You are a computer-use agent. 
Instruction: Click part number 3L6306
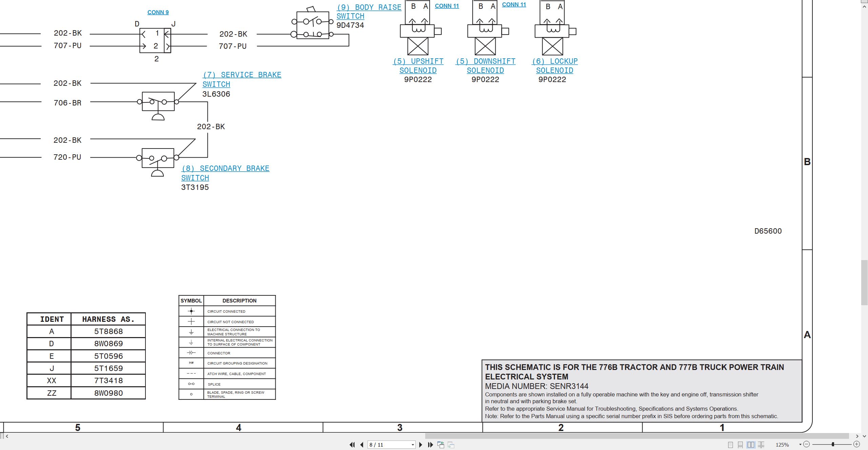pos(216,94)
